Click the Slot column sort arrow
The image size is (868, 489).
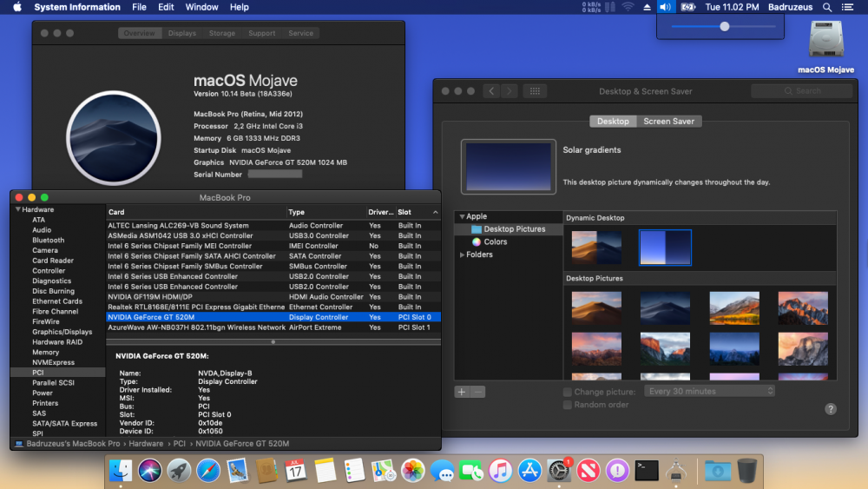(435, 212)
